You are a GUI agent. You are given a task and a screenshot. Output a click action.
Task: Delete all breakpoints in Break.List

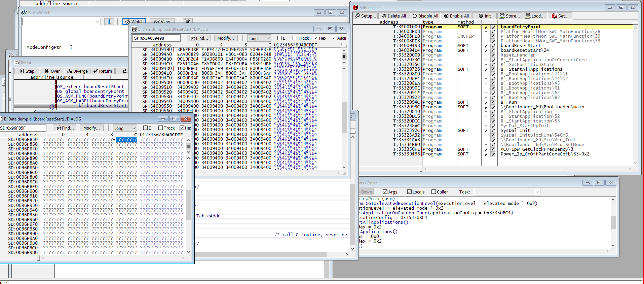393,16
